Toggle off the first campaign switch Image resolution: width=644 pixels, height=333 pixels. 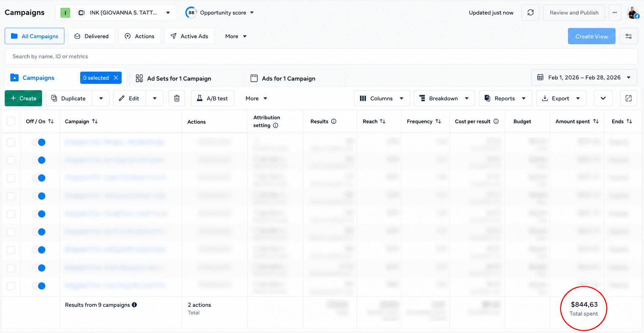(38, 142)
